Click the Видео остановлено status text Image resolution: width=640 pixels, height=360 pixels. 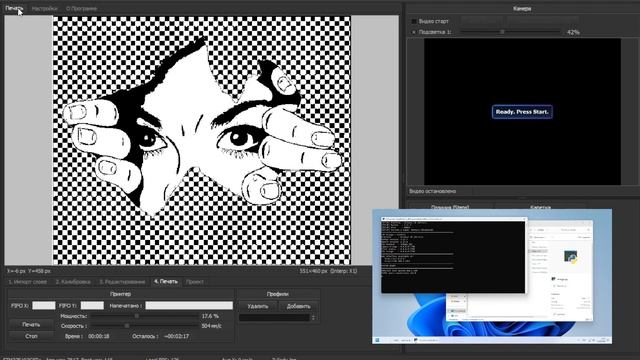[433, 191]
